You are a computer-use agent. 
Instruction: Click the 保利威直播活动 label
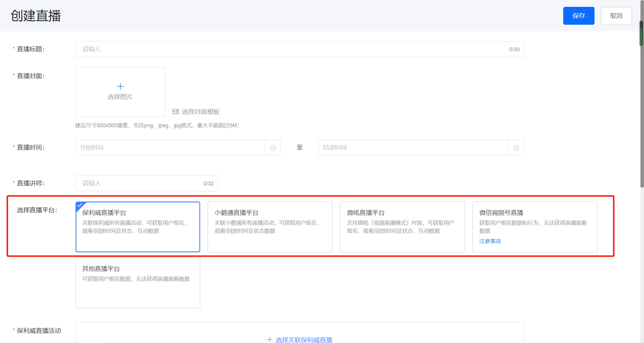point(39,330)
